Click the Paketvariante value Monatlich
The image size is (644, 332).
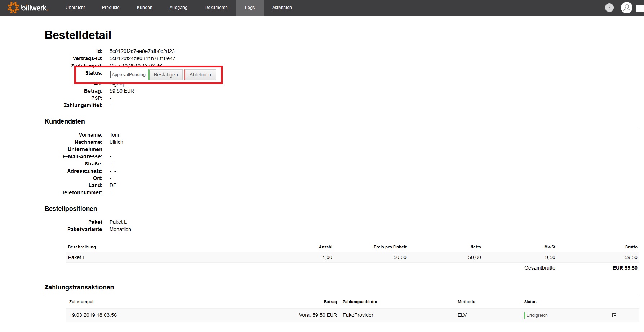(120, 229)
